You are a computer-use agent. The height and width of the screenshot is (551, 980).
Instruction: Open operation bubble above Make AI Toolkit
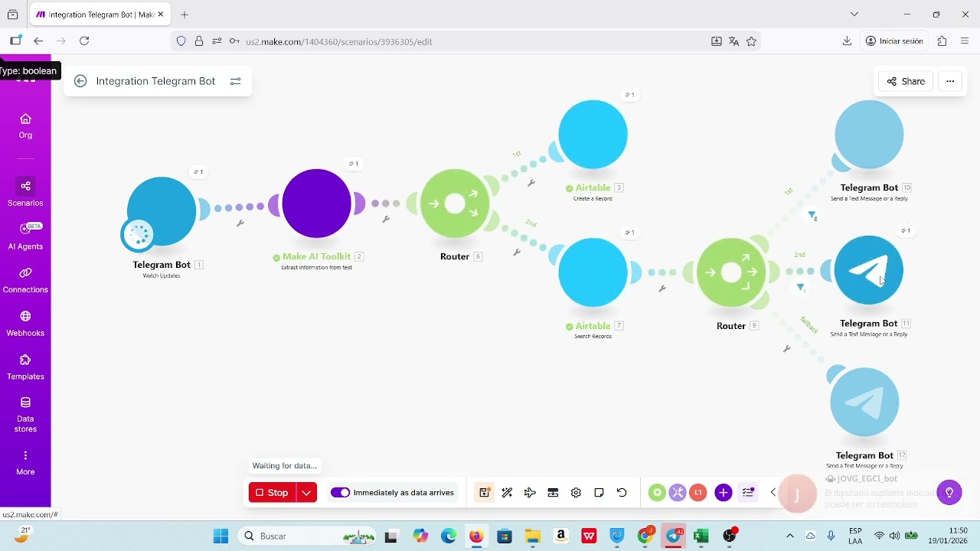tap(353, 164)
